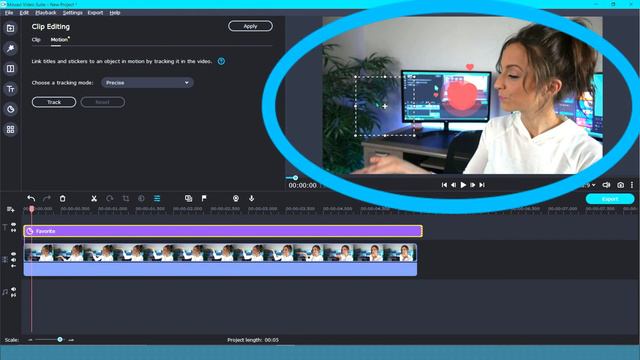Select the clip's blue audio strip
Image resolution: width=640 pixels, height=360 pixels.
pos(220,269)
